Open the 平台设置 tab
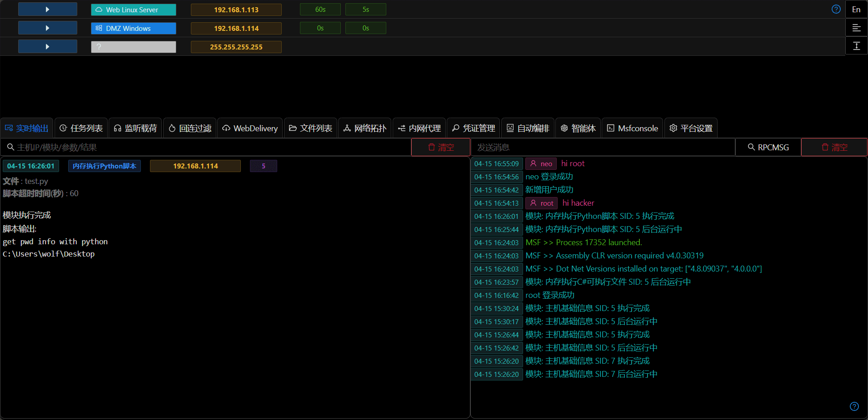This screenshot has width=868, height=420. coord(691,128)
